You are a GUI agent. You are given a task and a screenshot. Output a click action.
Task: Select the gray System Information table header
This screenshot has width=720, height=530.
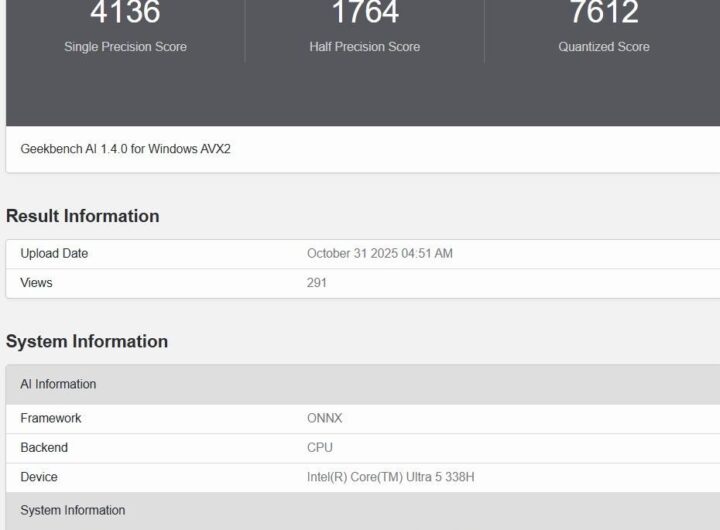[73, 511]
